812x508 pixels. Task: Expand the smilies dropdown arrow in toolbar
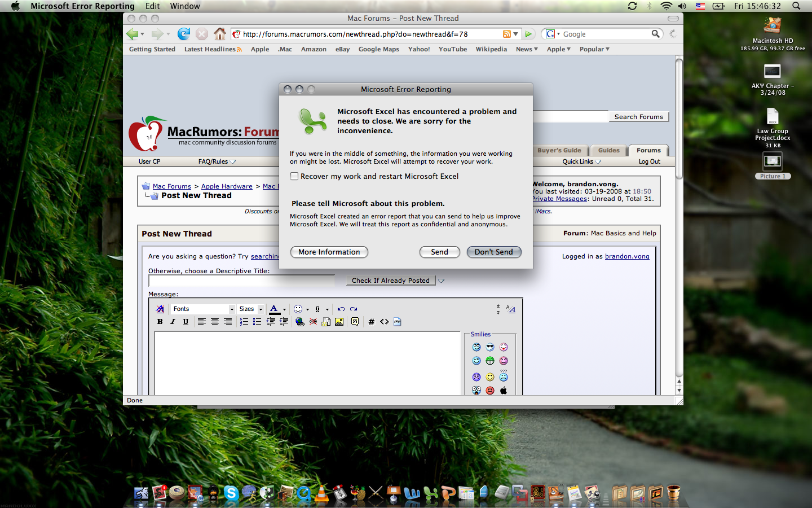point(307,309)
